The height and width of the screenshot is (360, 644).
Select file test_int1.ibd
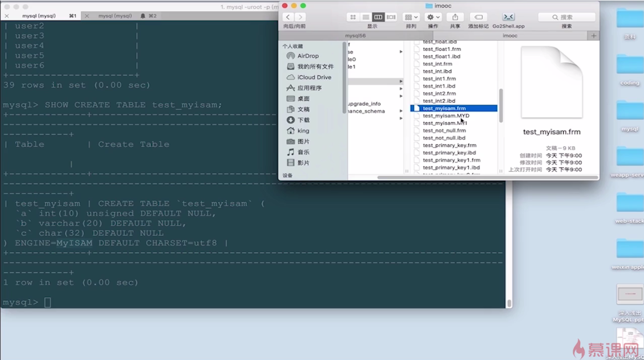coord(439,86)
